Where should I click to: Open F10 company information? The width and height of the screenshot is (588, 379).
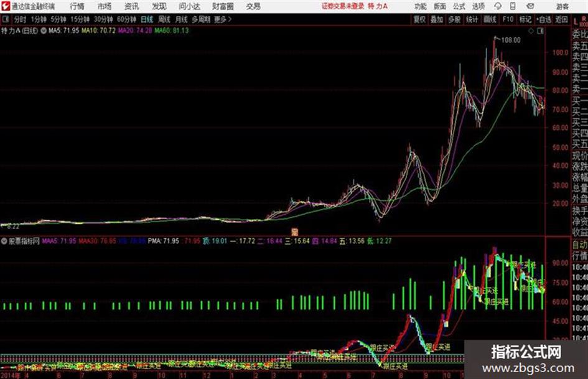pos(508,19)
